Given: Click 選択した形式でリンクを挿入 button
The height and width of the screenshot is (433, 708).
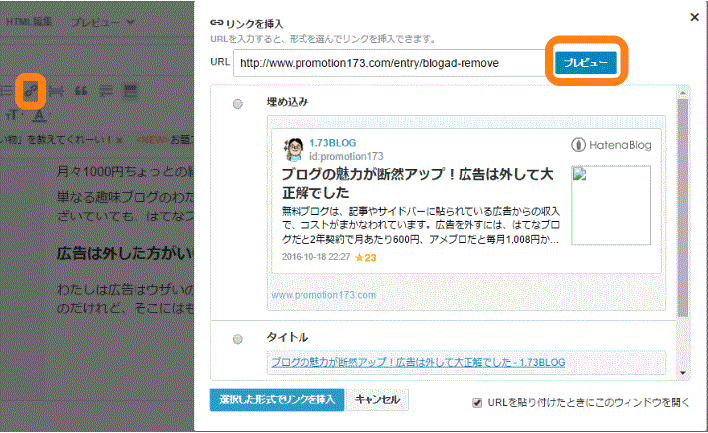Looking at the screenshot, I should coord(277,400).
